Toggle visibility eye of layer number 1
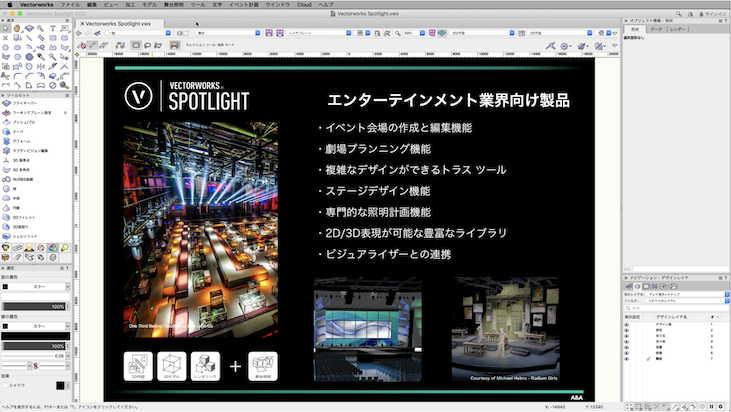This screenshot has width=731, height=412. tap(627, 325)
